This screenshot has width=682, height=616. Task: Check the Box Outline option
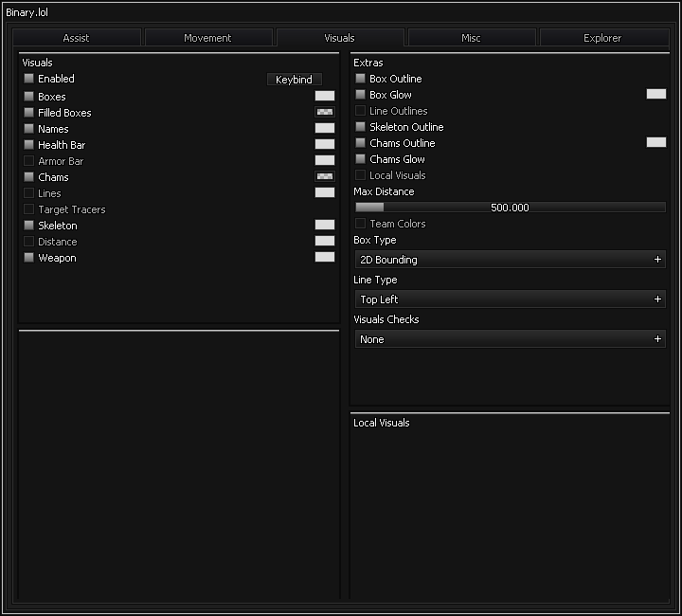click(x=361, y=79)
